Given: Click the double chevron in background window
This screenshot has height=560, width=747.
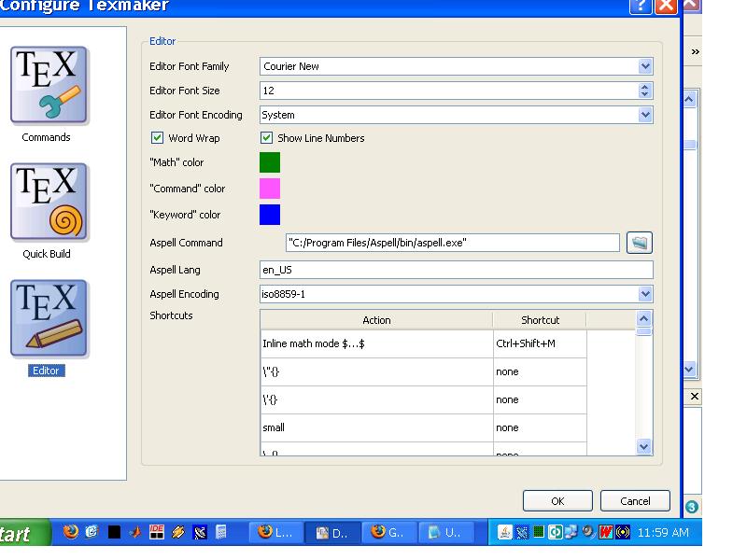Looking at the screenshot, I should (695, 51).
